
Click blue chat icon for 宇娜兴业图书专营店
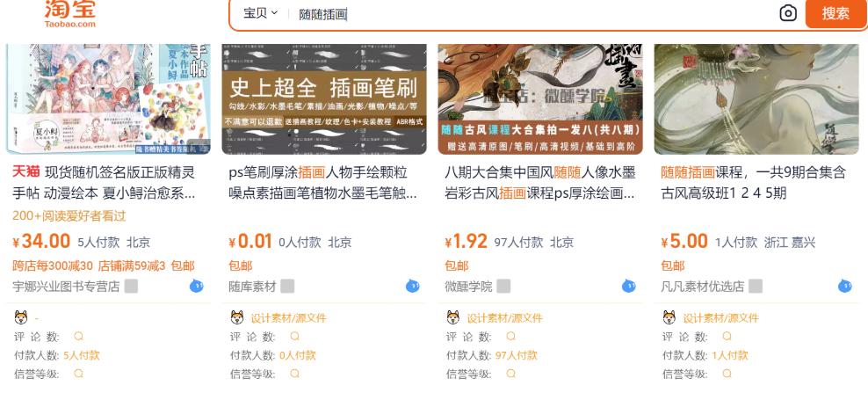point(197,286)
